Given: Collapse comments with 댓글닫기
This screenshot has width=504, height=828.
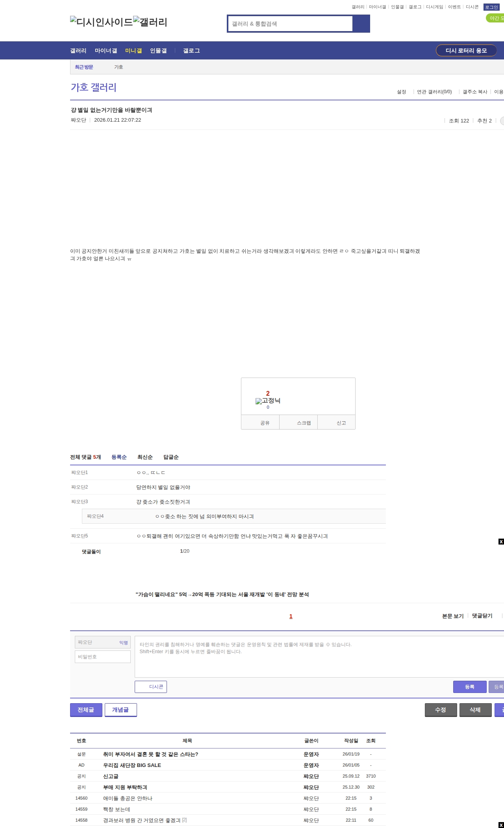Looking at the screenshot, I should pyautogui.click(x=482, y=616).
